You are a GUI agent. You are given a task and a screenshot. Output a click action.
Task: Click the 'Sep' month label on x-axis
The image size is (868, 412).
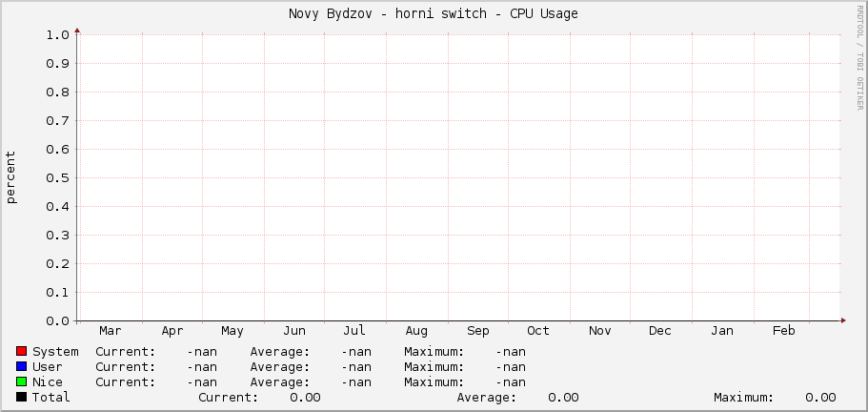[x=477, y=331]
